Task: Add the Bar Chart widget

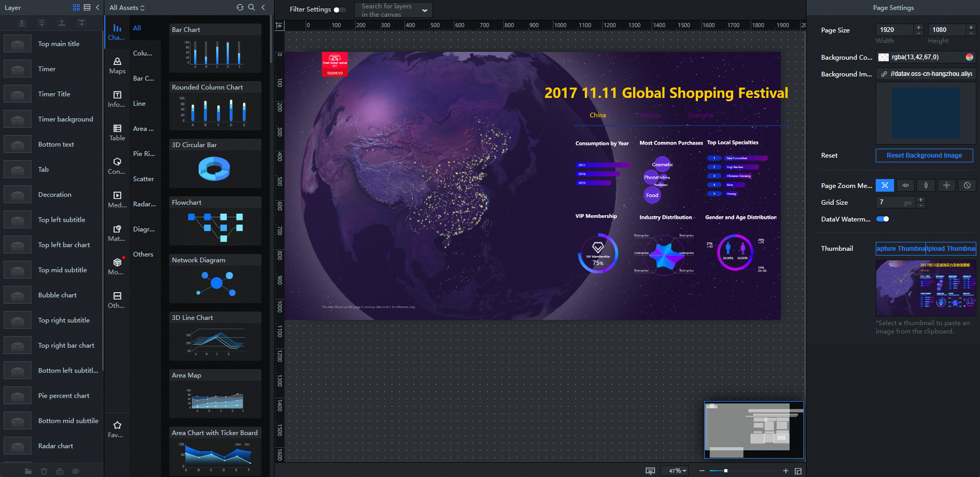Action: 215,48
